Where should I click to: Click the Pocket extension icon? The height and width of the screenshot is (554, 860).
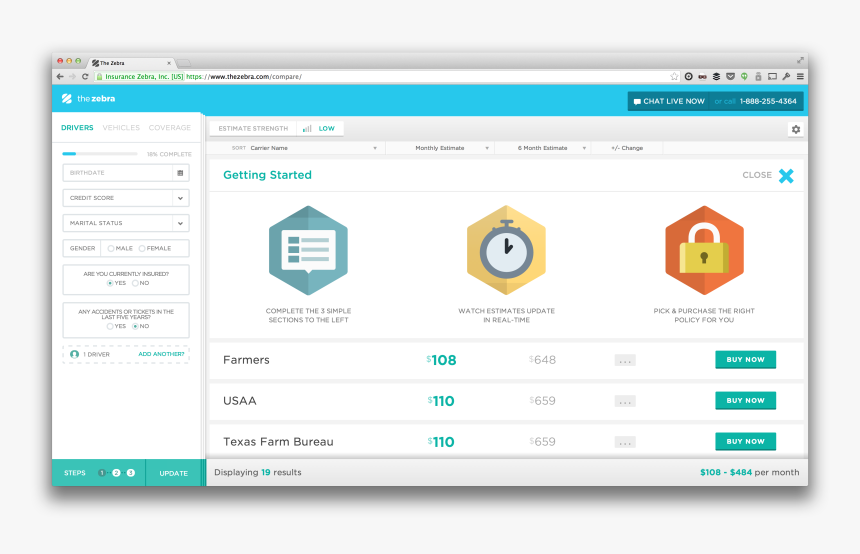point(730,76)
